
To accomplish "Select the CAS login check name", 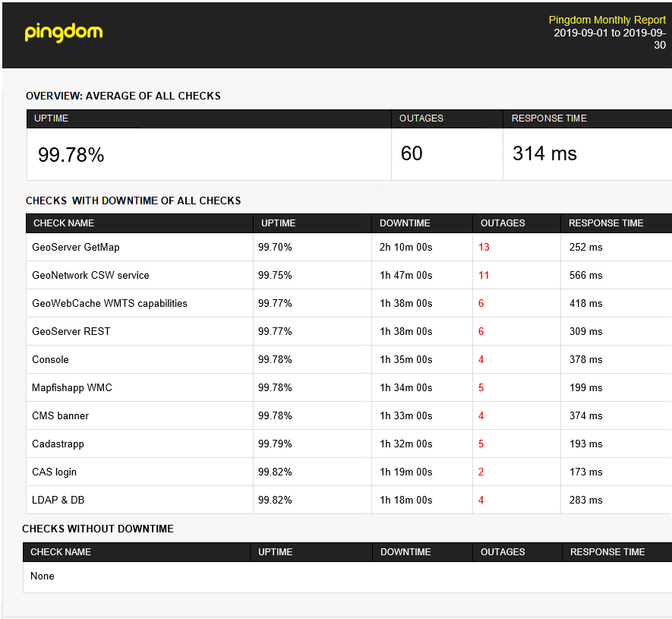I will [x=55, y=472].
